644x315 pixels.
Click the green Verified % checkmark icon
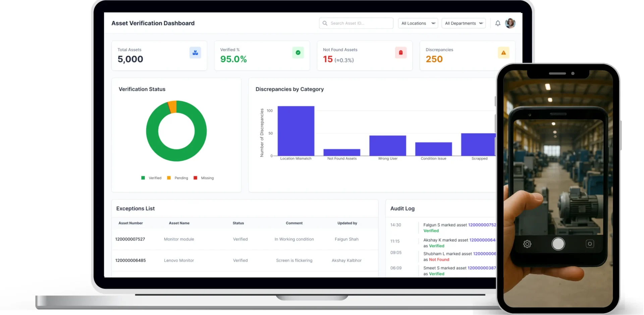pos(298,52)
